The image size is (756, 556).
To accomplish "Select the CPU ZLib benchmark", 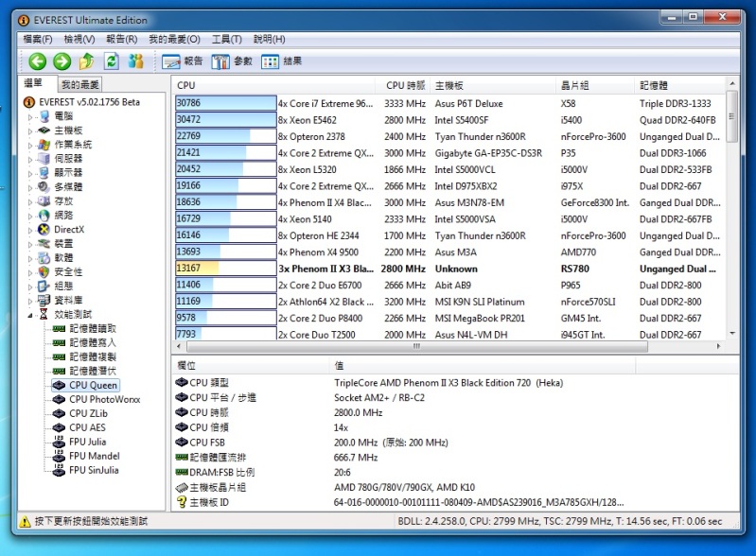I will (x=88, y=413).
